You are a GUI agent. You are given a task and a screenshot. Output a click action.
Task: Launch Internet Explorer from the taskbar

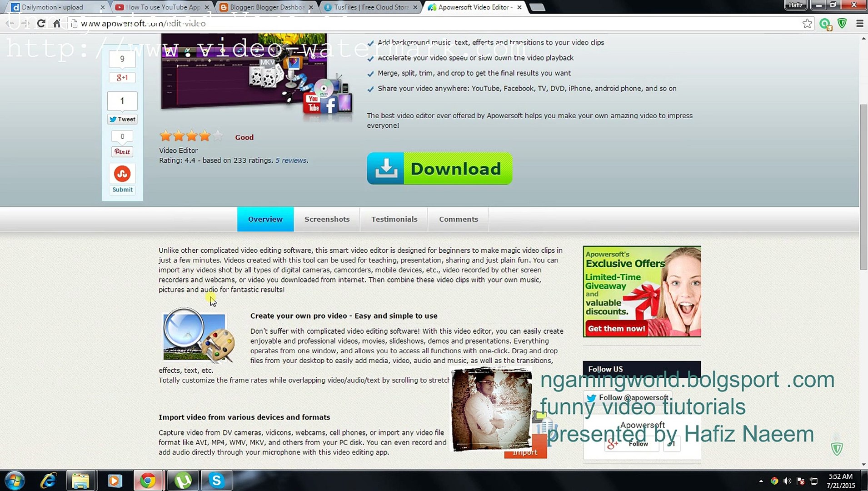coord(48,481)
